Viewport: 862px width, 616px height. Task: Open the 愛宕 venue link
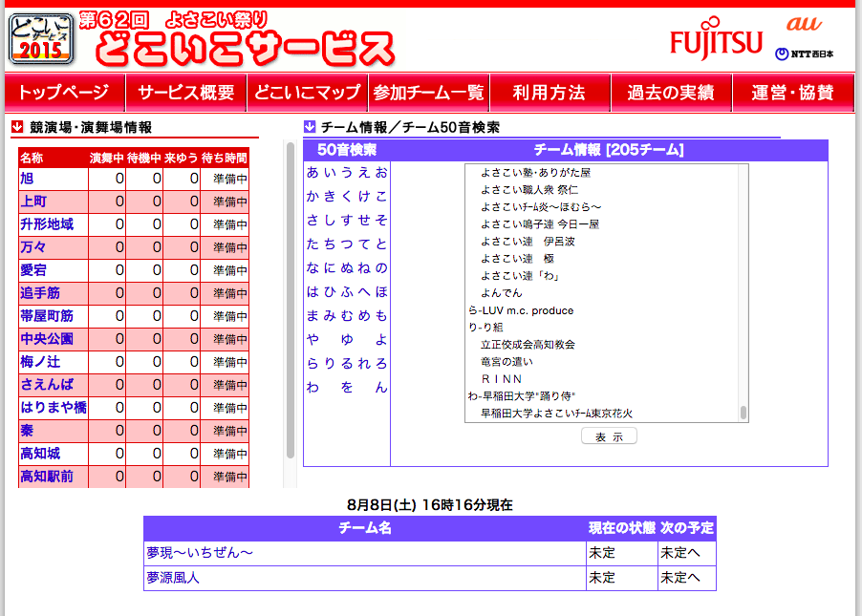[x=33, y=270]
